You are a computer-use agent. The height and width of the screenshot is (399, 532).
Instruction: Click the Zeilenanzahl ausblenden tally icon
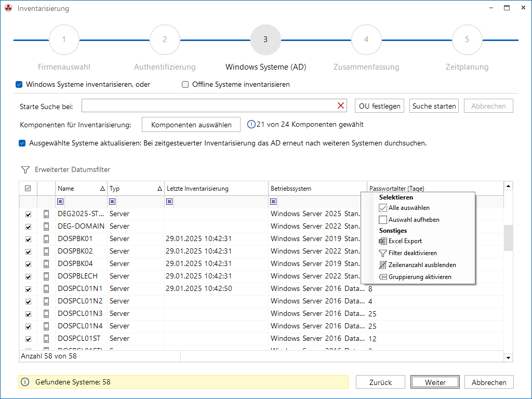[383, 265]
